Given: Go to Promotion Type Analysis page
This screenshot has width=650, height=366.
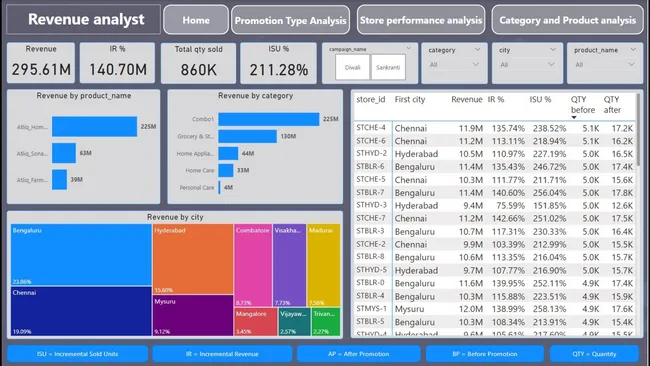Looking at the screenshot, I should tap(290, 20).
